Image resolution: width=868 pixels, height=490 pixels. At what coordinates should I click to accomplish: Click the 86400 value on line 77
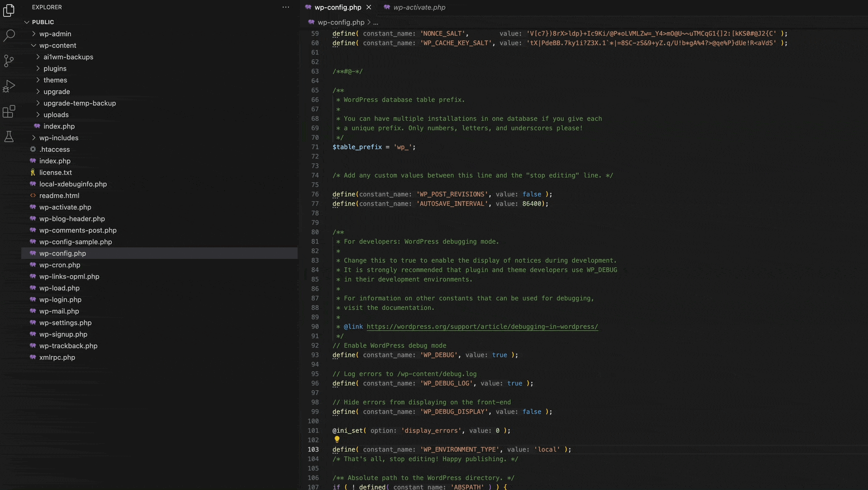[532, 204]
